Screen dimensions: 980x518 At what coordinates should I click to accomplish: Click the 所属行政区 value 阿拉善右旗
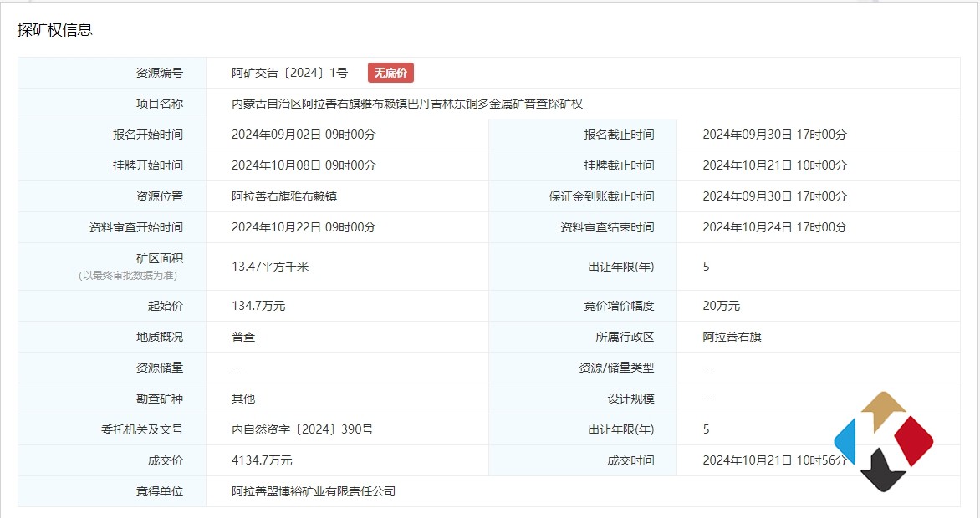[x=732, y=337]
